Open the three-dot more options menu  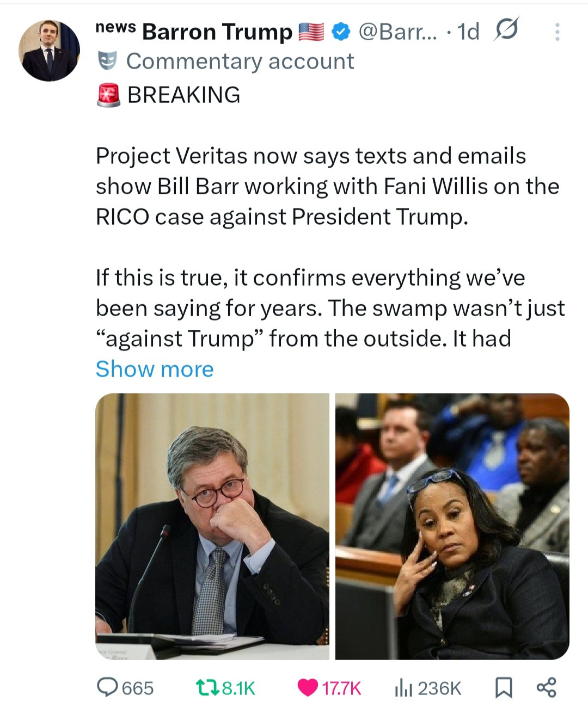click(x=556, y=32)
